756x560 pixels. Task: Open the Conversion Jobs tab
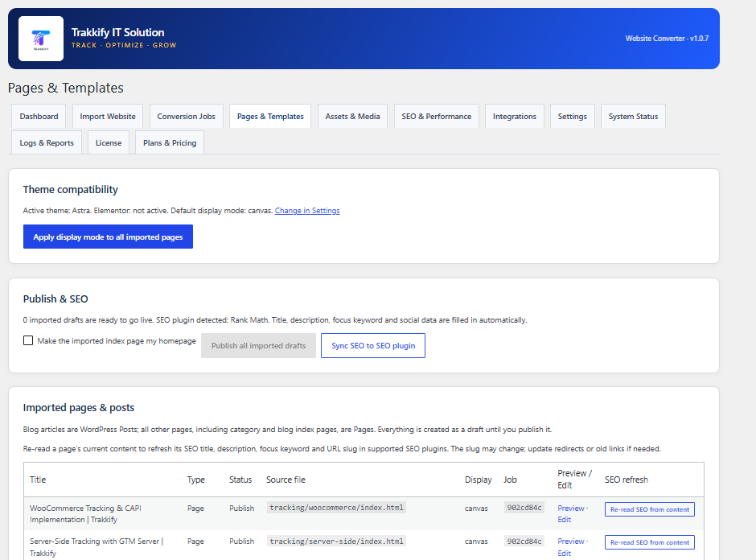(186, 116)
